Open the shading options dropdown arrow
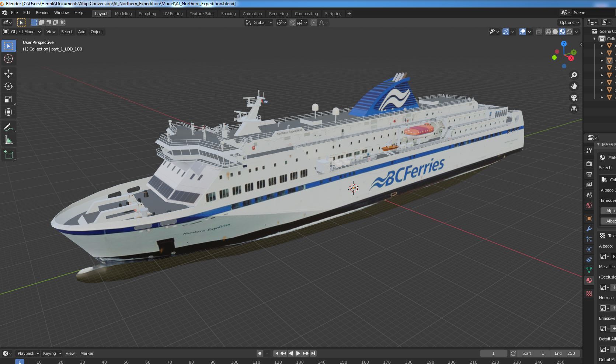This screenshot has height=364, width=616. tap(576, 32)
